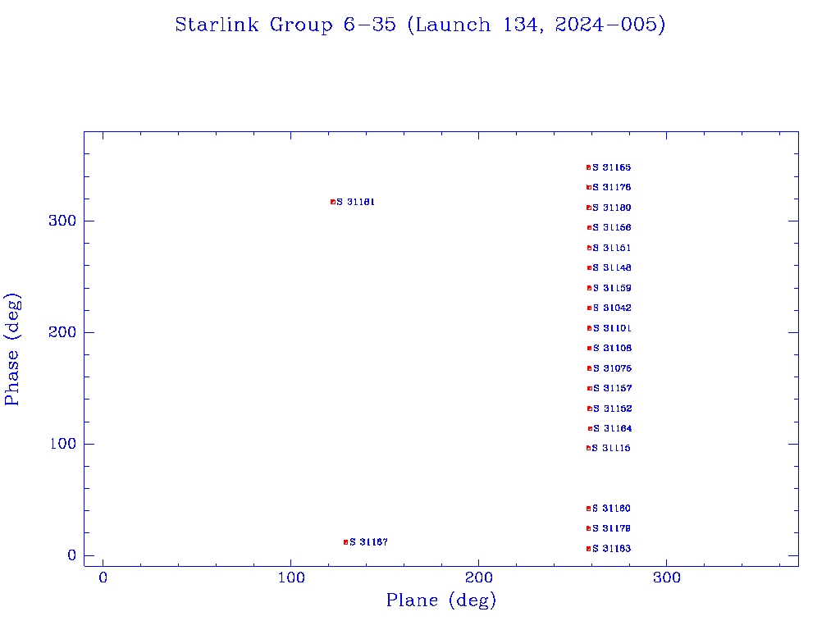Pick the red marker for S 31042
This screenshot has height=630, width=840.
click(589, 308)
